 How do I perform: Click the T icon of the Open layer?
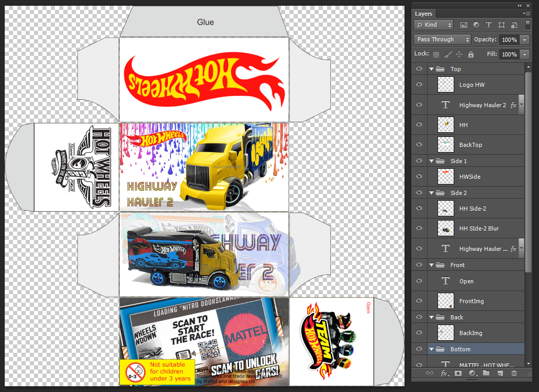(445, 281)
